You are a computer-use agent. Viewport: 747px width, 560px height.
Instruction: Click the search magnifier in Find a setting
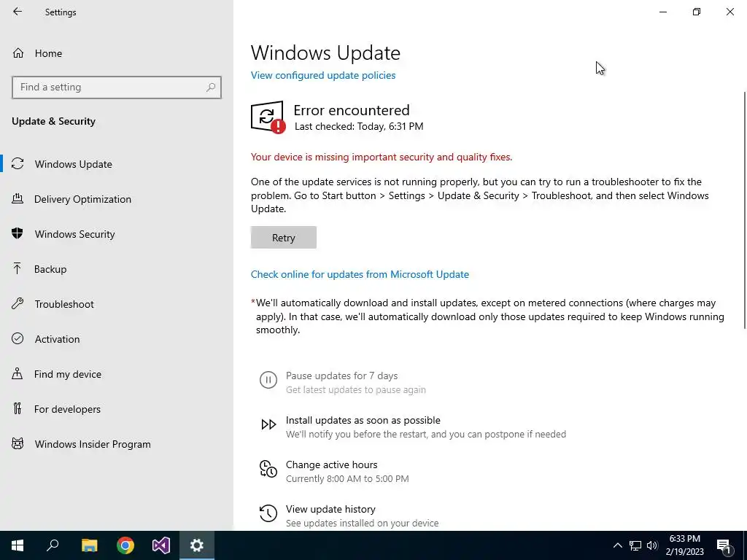[x=211, y=87]
